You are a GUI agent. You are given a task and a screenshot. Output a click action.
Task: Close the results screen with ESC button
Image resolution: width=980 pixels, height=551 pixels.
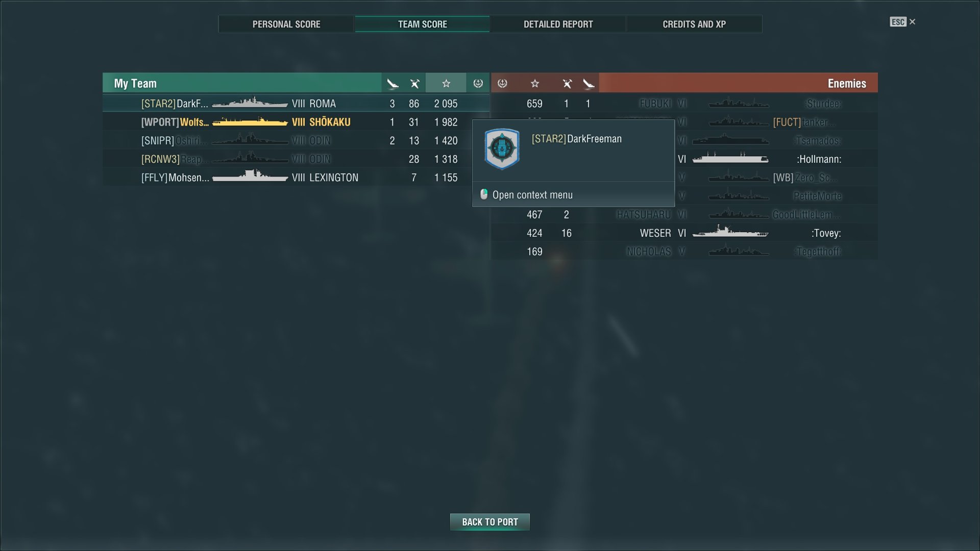(902, 22)
